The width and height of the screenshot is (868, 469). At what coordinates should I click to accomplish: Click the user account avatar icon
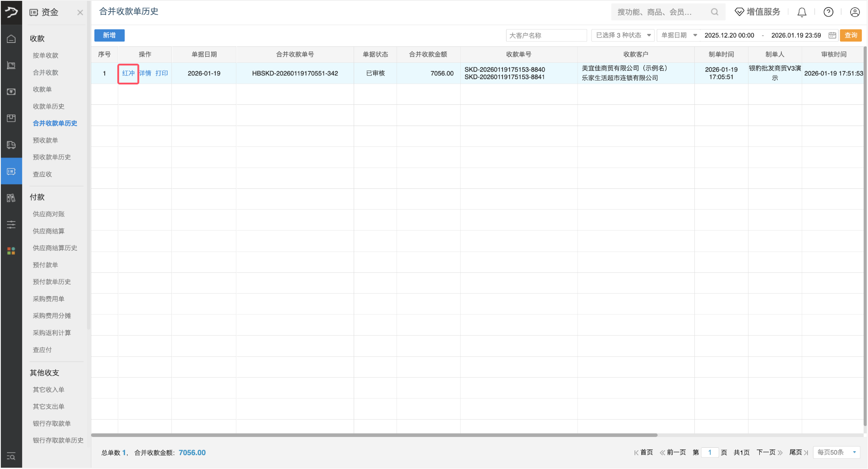855,12
